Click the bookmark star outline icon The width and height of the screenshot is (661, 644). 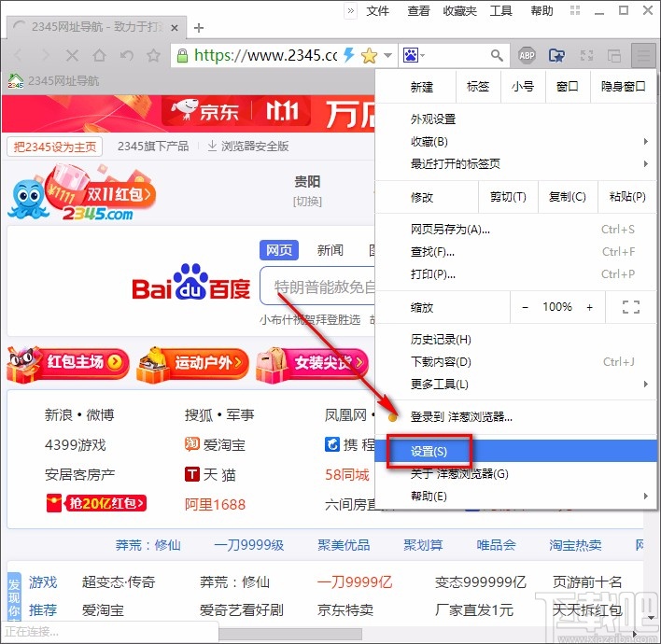pos(153,55)
